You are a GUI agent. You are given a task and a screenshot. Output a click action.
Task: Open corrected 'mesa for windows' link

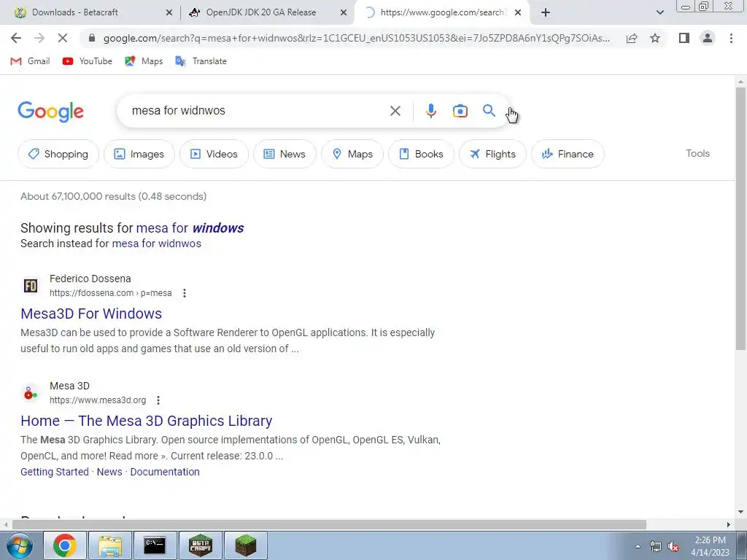click(x=190, y=228)
